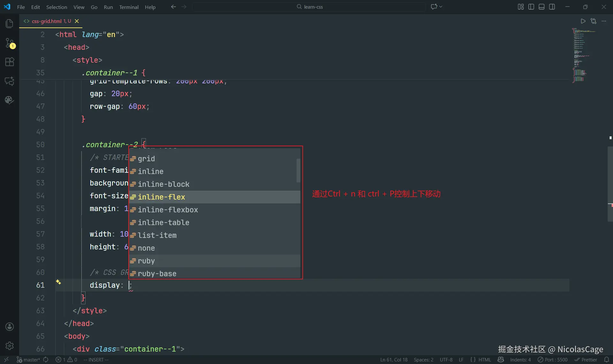
Task: Choose grid in the autocomplete list
Action: (146, 159)
